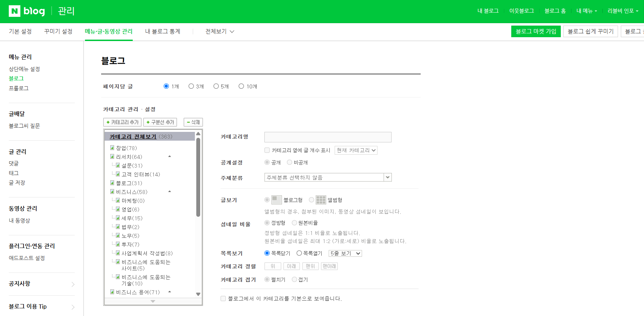Click the folder icon beside 창업(78)
The image size is (644, 316).
112,148
